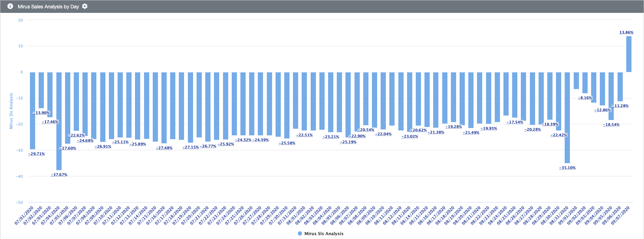
Task: Click the -18.39% data label
Action: point(550,124)
